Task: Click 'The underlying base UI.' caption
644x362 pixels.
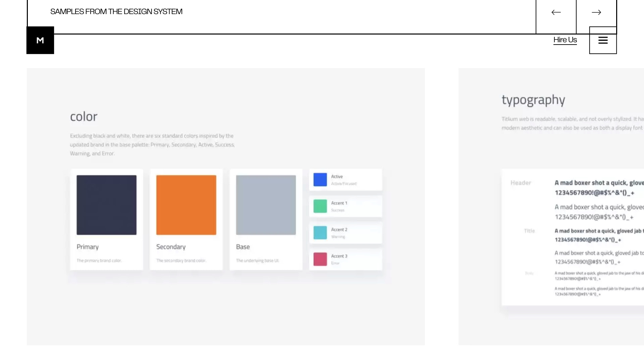Action: 258,260
